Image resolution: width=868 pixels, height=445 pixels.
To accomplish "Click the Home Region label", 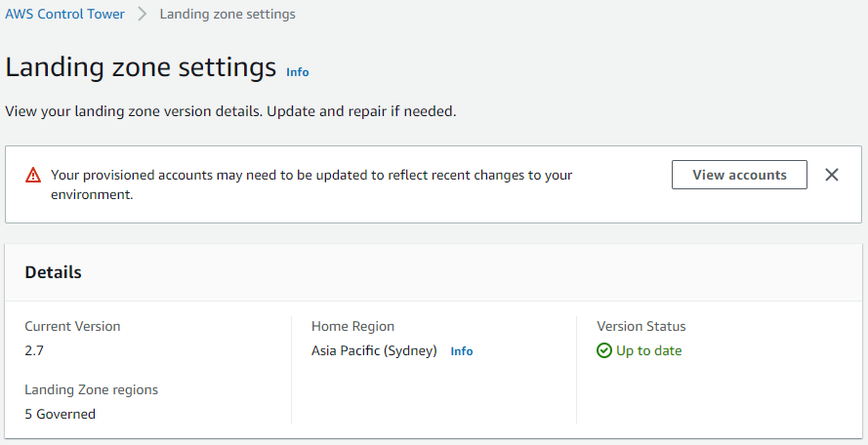I will [x=352, y=327].
